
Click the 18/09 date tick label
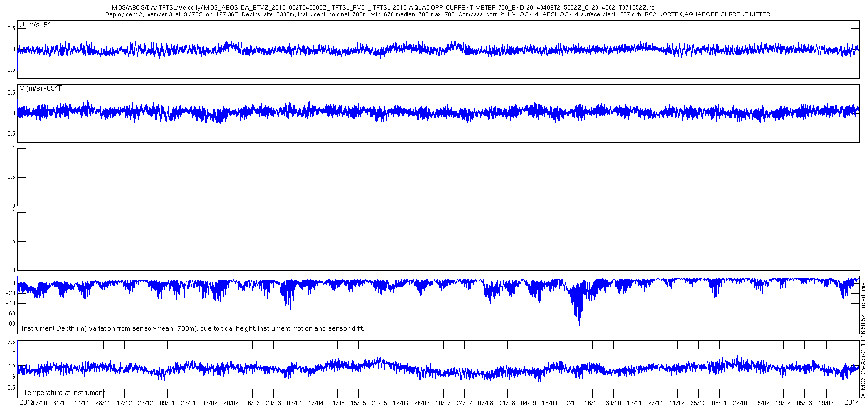coord(549,403)
